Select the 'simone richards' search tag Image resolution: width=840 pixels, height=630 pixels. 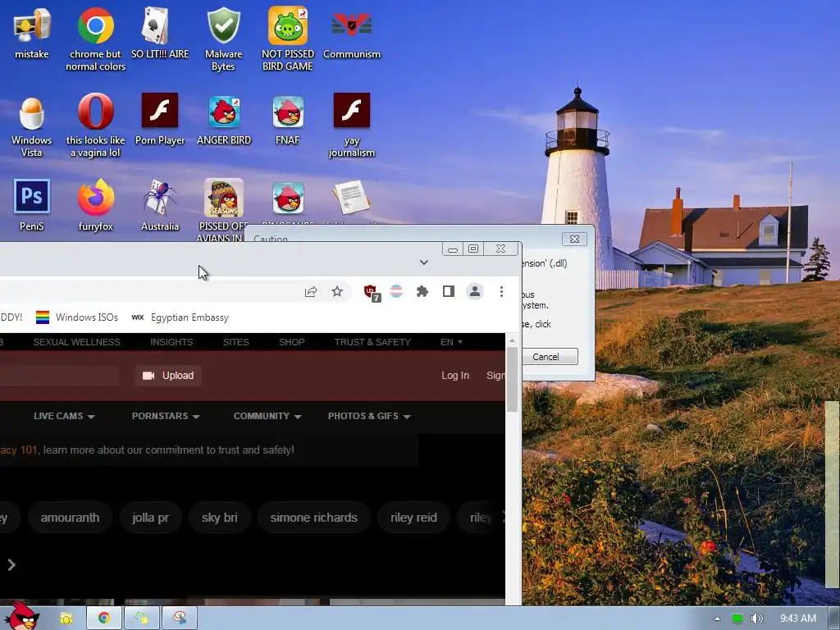[313, 518]
